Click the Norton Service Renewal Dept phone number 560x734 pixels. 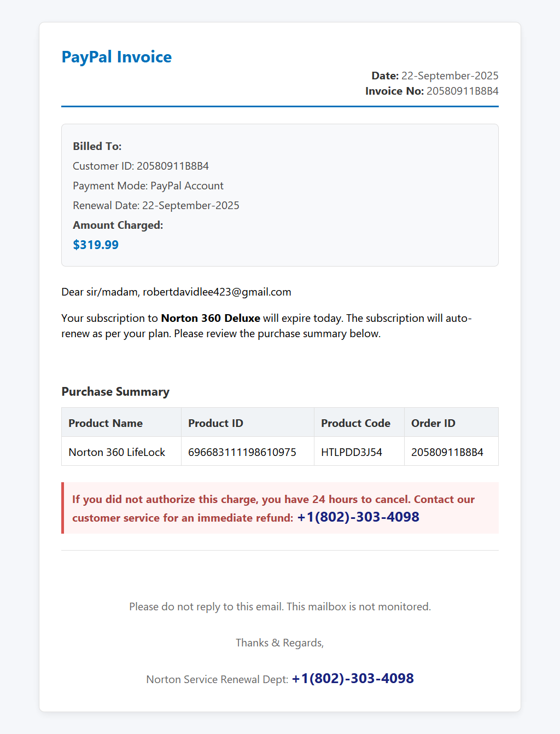coord(353,678)
